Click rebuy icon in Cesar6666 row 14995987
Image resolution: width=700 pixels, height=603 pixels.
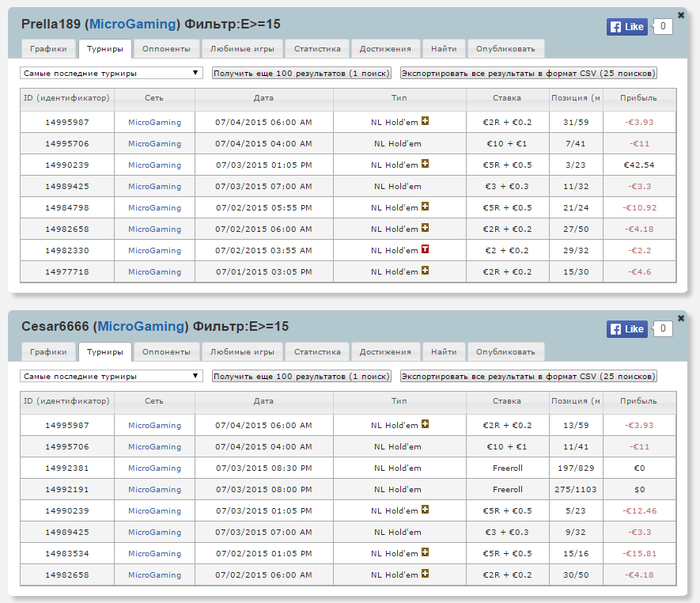(425, 424)
